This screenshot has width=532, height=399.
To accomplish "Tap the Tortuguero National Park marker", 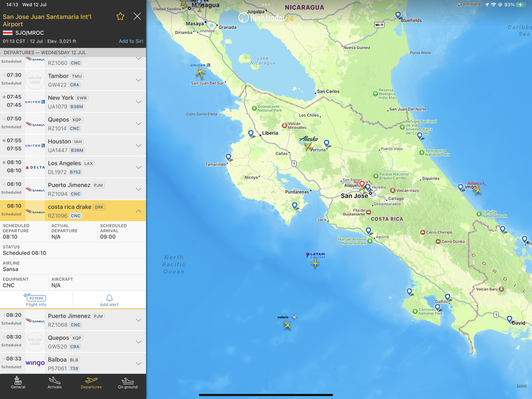I will 422,153.
